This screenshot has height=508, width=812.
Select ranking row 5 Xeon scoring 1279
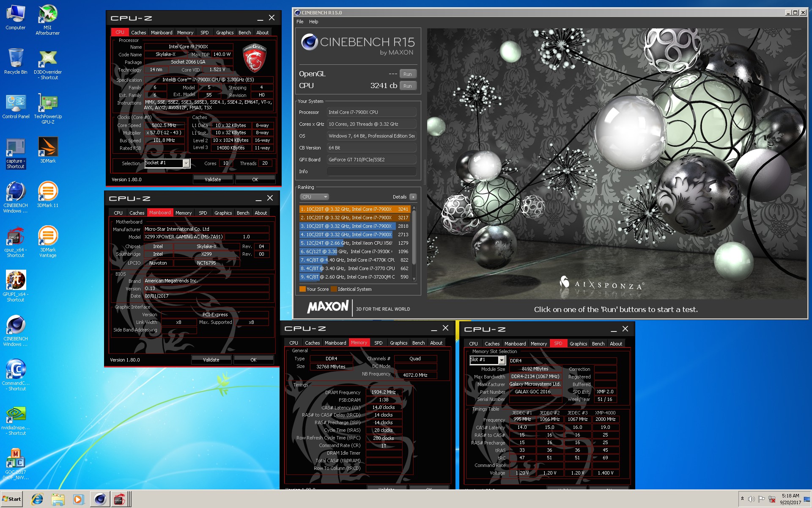point(354,243)
